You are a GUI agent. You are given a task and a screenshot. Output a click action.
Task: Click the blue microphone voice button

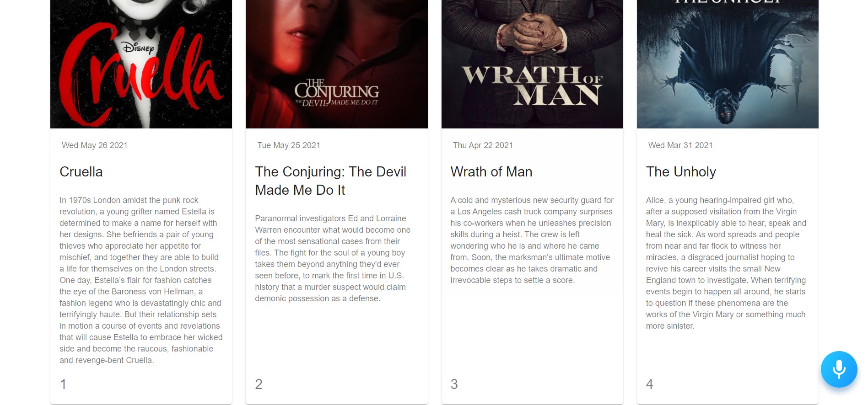coord(839,369)
